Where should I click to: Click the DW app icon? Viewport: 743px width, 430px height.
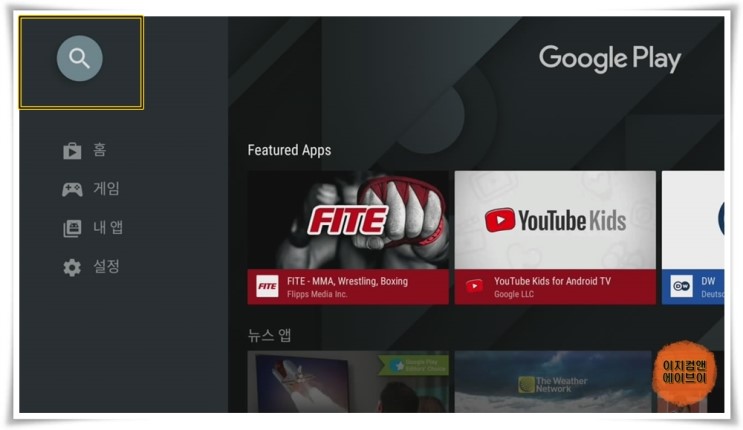[x=682, y=286]
